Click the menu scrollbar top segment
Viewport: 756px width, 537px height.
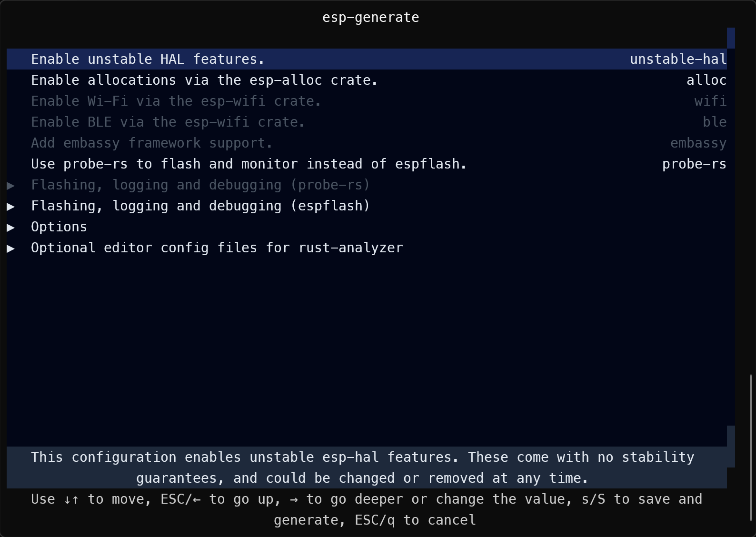pos(731,38)
